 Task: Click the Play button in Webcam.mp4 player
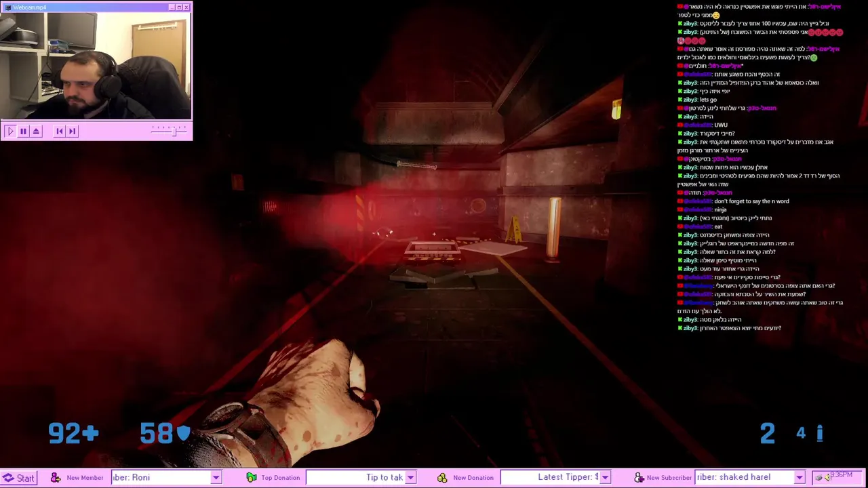9,131
